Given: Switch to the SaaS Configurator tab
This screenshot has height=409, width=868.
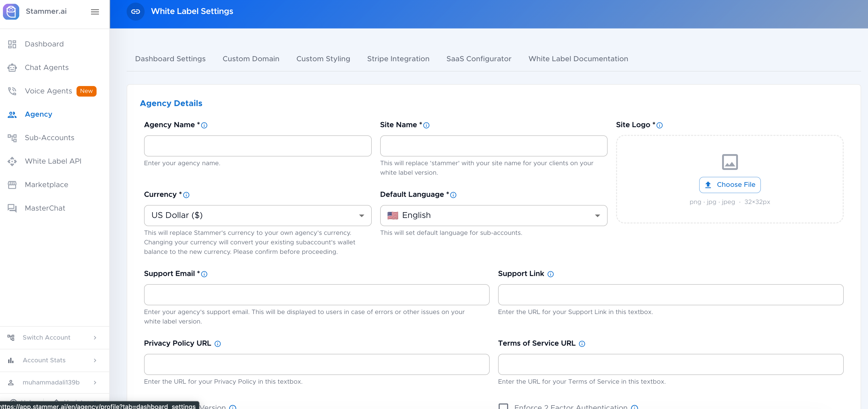Looking at the screenshot, I should point(479,59).
